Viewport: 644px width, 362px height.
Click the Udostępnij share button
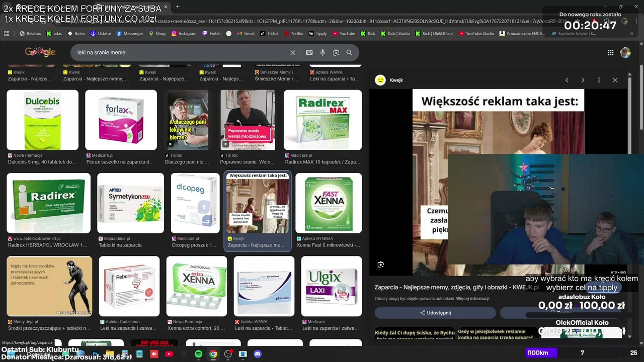pyautogui.click(x=435, y=313)
